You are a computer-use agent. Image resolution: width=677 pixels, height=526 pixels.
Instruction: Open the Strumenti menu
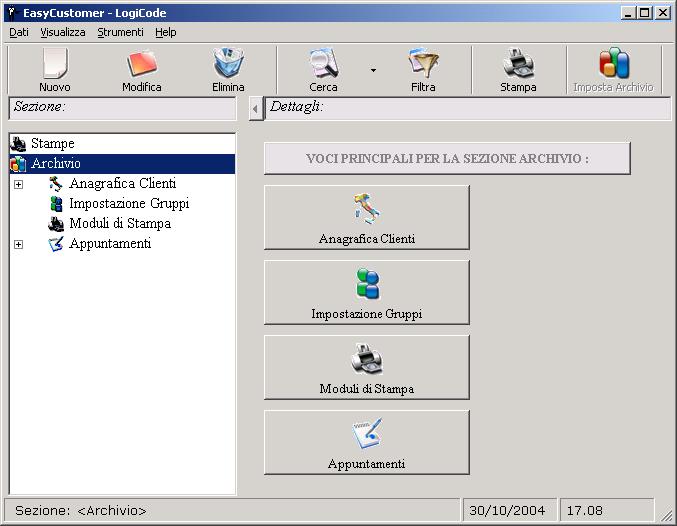click(x=120, y=32)
